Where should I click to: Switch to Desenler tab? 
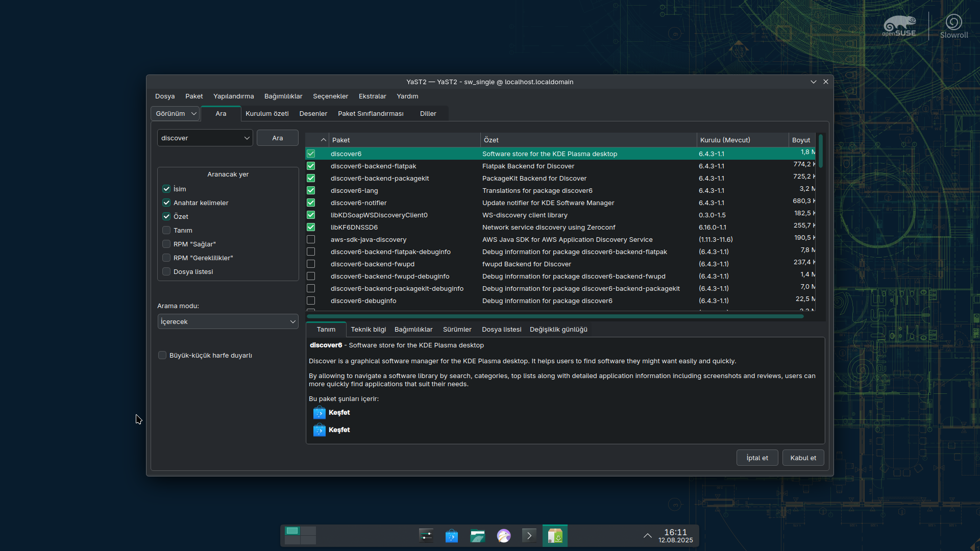pyautogui.click(x=313, y=113)
